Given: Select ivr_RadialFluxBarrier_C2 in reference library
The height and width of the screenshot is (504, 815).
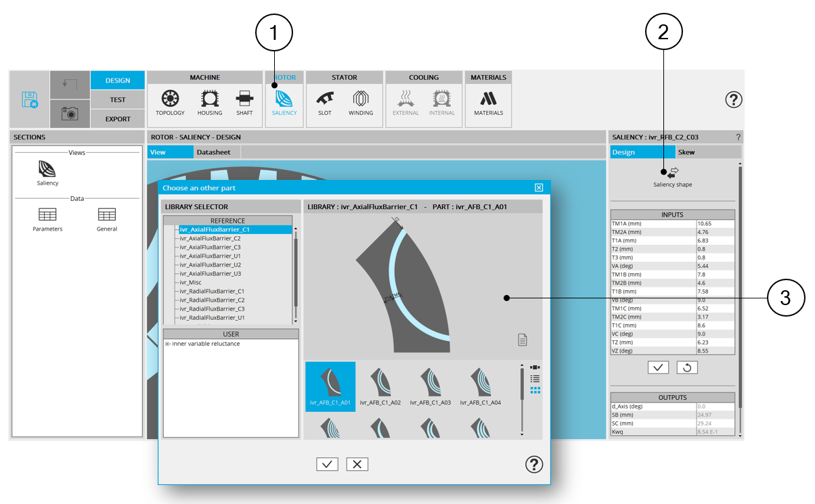Looking at the screenshot, I should 212,300.
